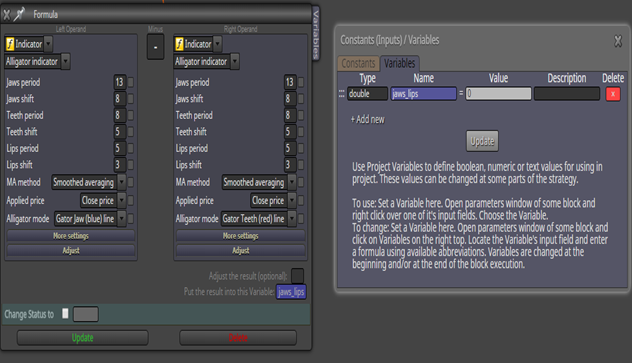This screenshot has width=632, height=363.
Task: Click left operand function Indicator icon
Action: 10,44
